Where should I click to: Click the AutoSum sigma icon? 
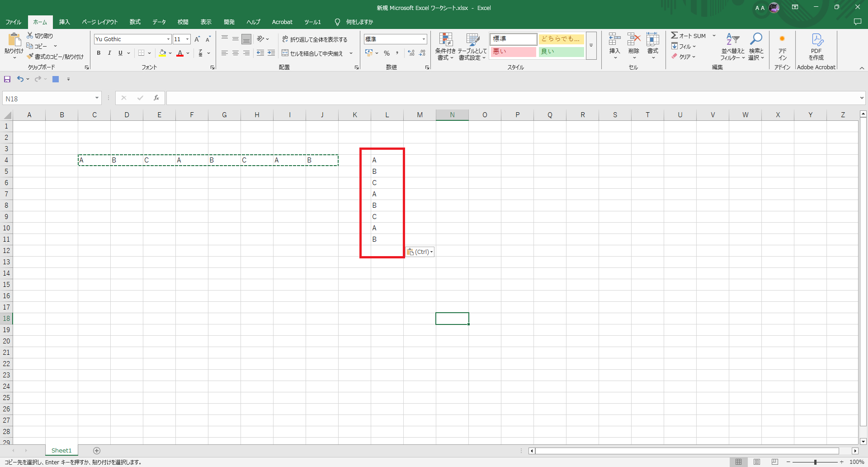[674, 36]
